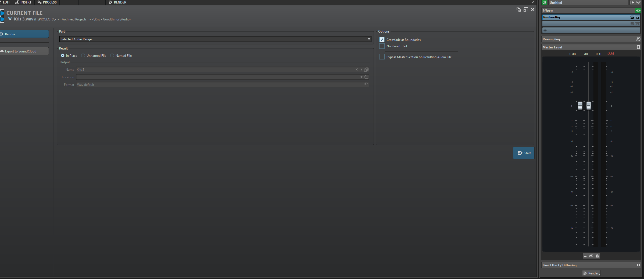Select the In Place radio button
644x279 pixels.
pyautogui.click(x=63, y=55)
